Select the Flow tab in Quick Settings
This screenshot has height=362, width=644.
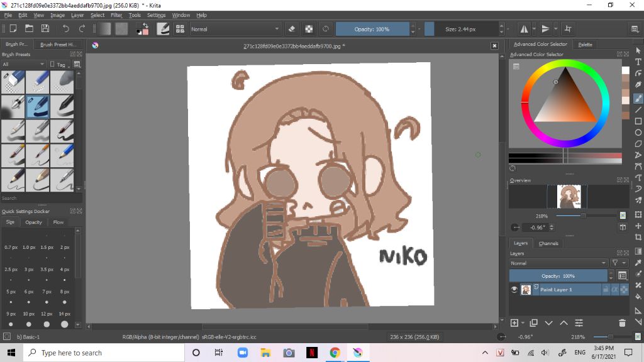click(x=58, y=222)
